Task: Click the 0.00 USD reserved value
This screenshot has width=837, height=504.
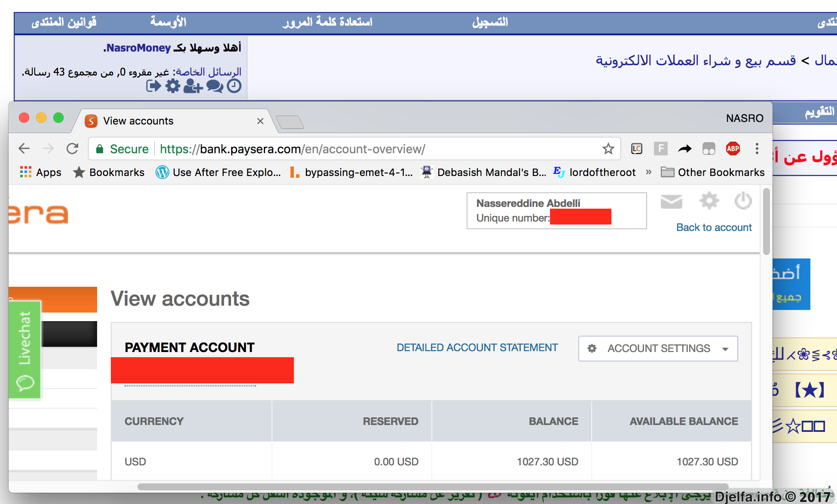Action: point(396,462)
